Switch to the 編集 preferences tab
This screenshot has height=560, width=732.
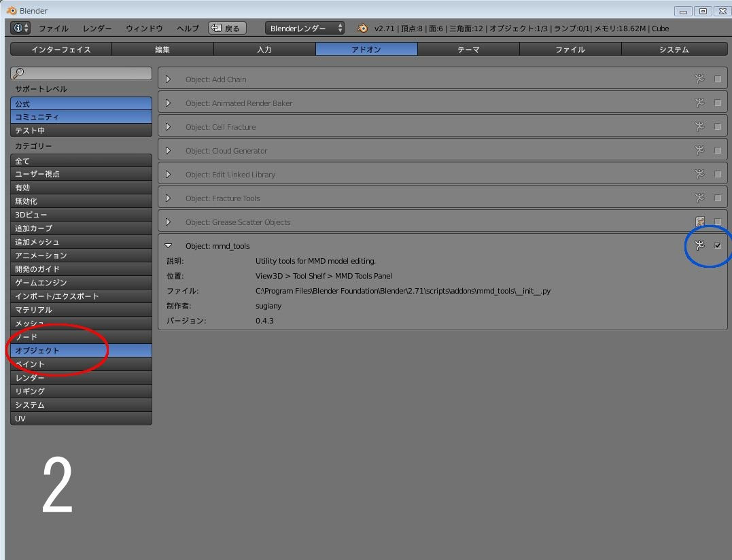point(163,50)
